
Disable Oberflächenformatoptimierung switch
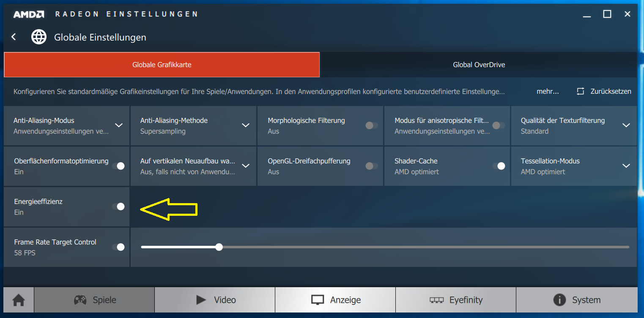[118, 166]
